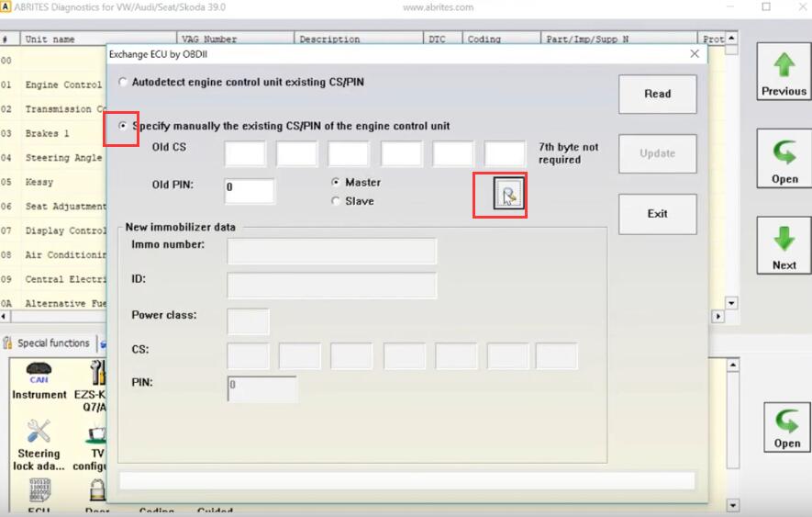
Task: Click the first Old CS byte field
Action: click(245, 153)
